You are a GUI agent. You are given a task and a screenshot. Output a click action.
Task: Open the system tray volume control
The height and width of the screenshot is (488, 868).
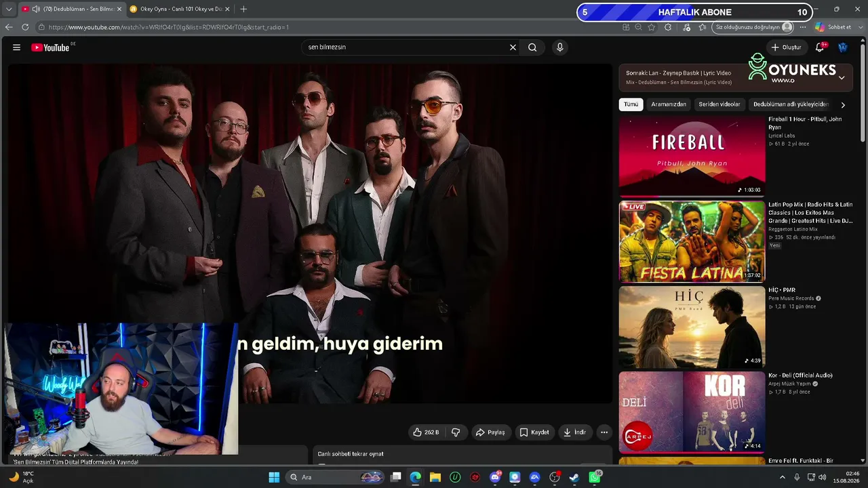[x=823, y=477]
